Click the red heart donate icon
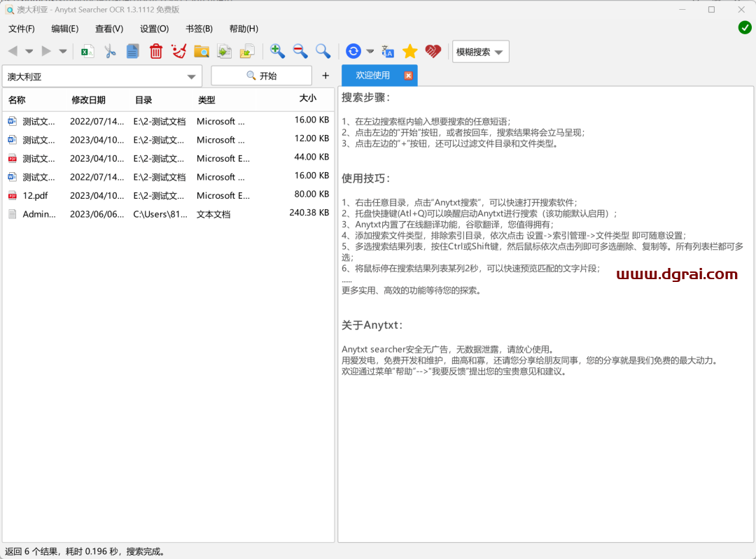 pos(433,51)
